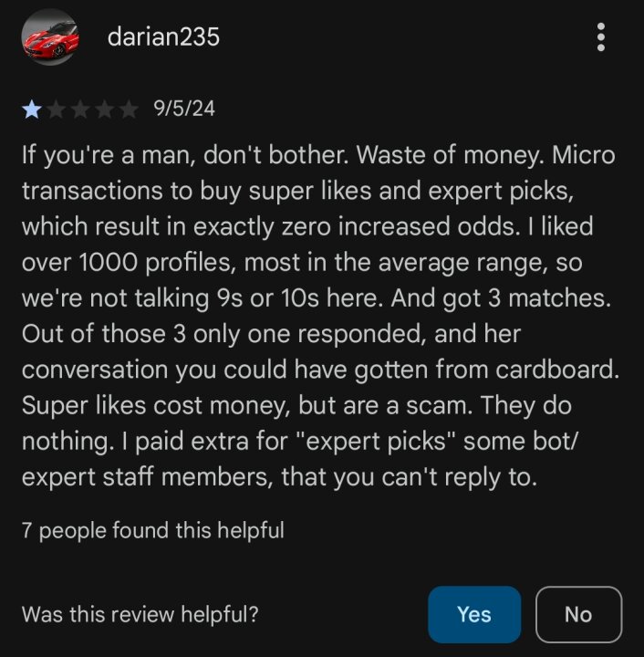Mark the review as not helpful with No
644x657 pixels.
(x=578, y=614)
